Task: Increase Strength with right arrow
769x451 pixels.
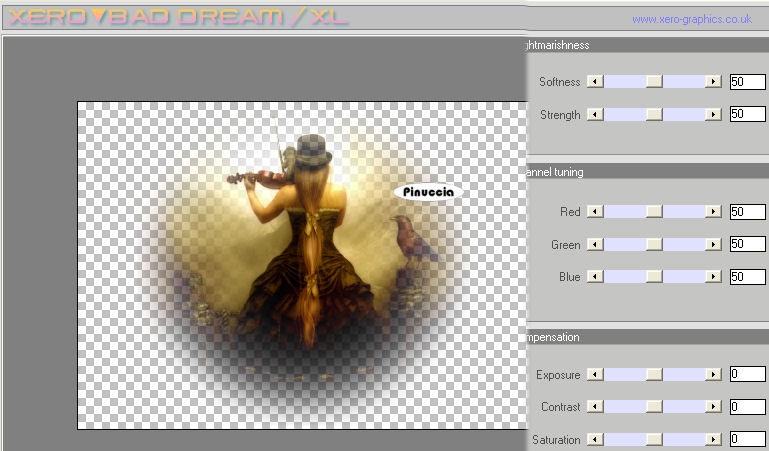Action: pos(713,114)
